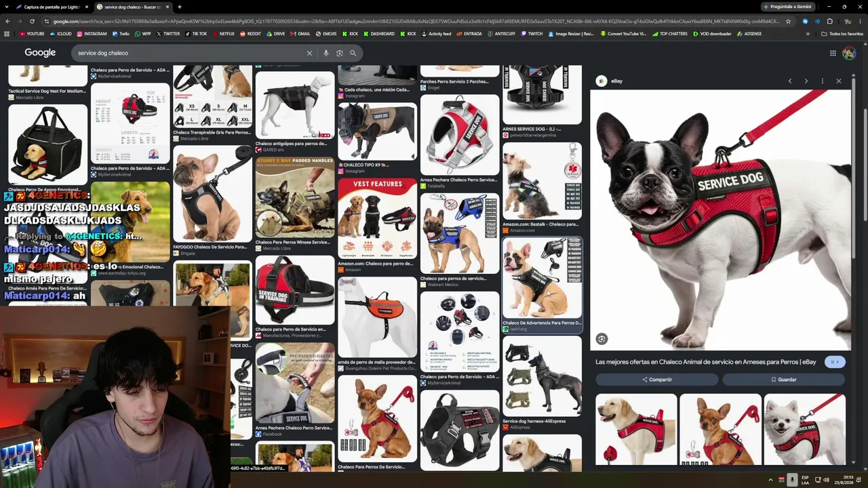
Task: Click the Guardar button
Action: [783, 380]
